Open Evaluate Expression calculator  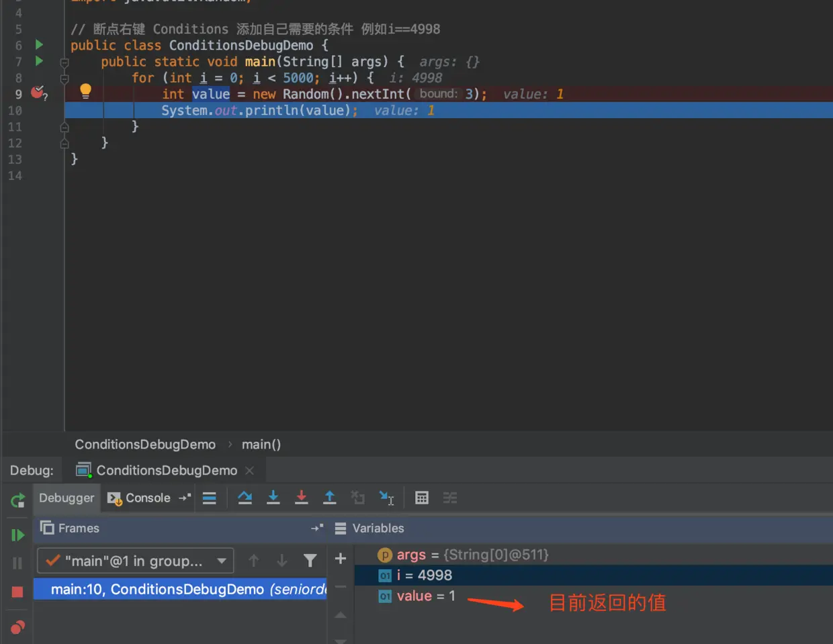point(422,498)
